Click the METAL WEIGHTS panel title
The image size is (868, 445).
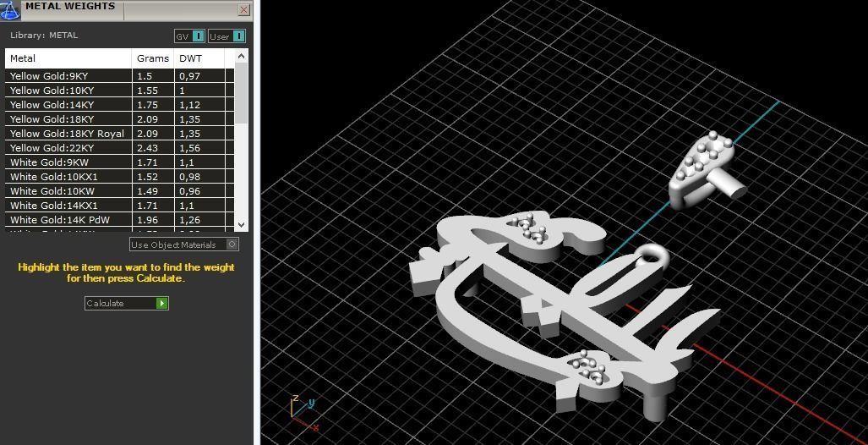coord(70,6)
